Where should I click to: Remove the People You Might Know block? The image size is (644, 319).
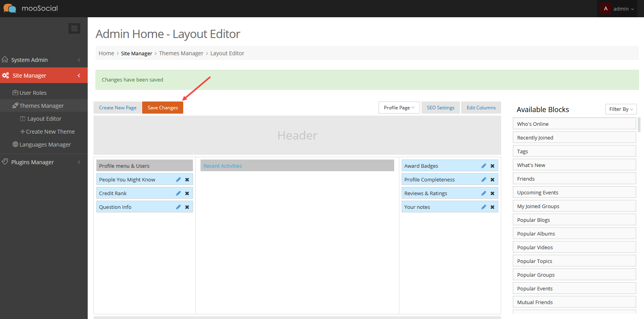187,179
